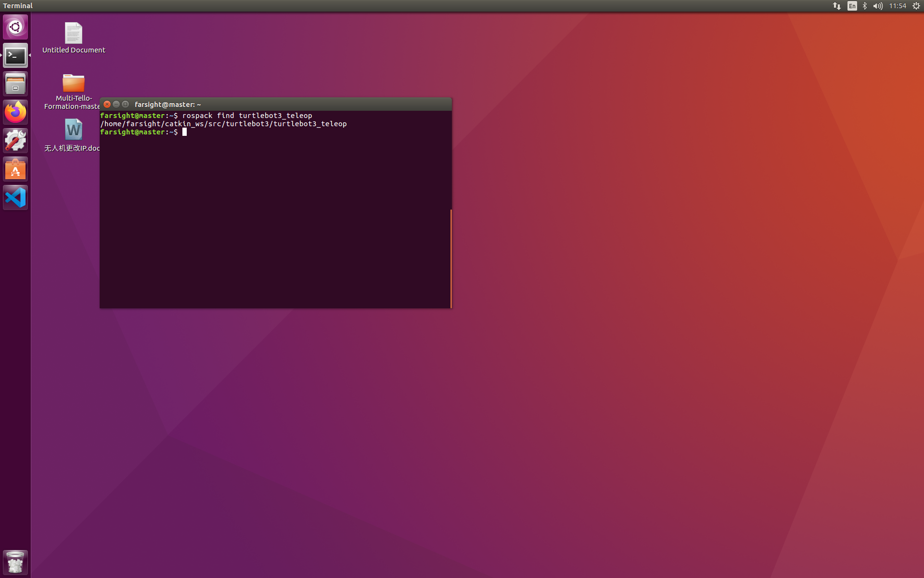Screen dimensions: 924x578
Task: Open the system power gear menu
Action: pos(916,6)
